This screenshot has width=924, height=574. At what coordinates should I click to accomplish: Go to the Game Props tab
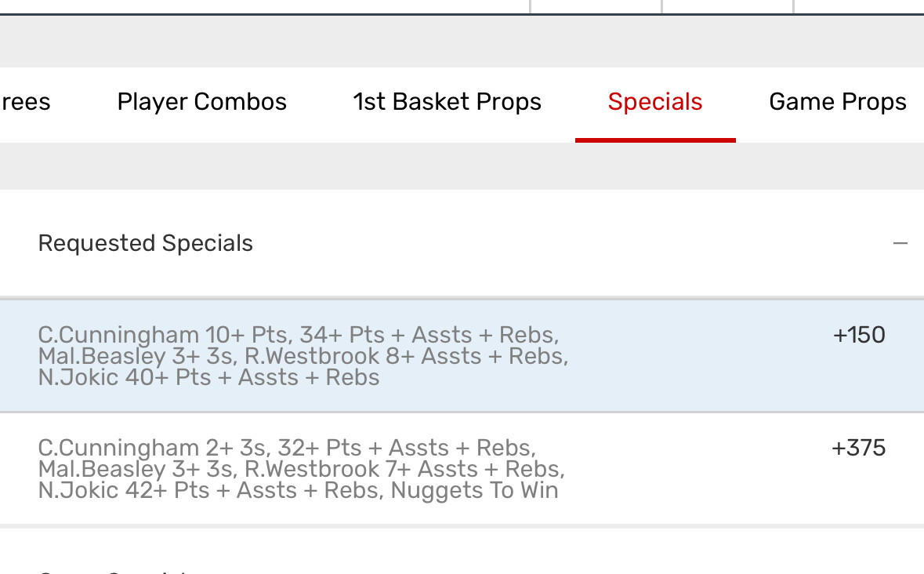837,102
